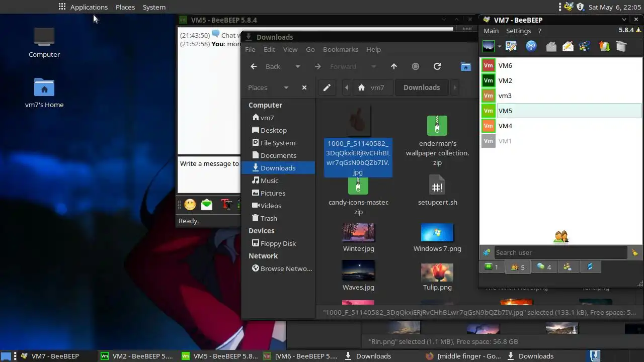Screen dimensions: 644x362
Task: Click the smiley emoticon icon in VM5 chat
Action: coord(190,204)
